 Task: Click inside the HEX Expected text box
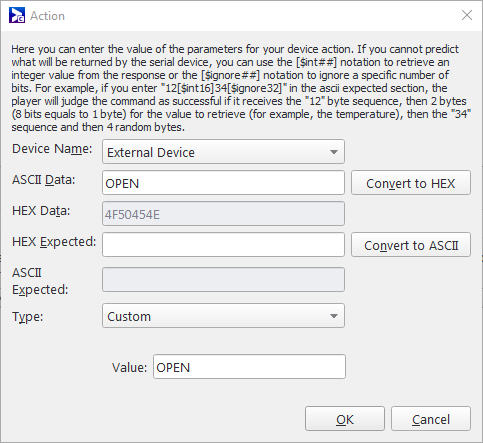click(x=223, y=245)
